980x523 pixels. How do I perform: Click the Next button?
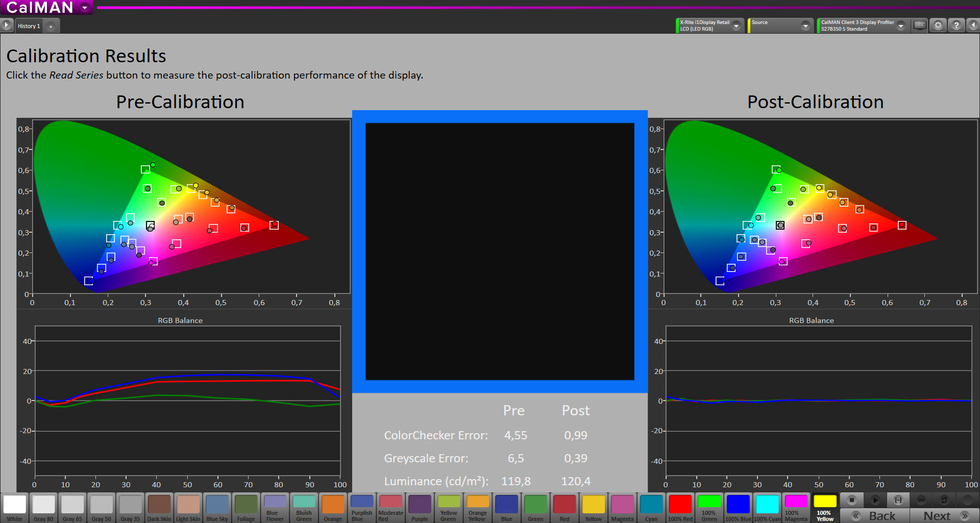pos(944,516)
